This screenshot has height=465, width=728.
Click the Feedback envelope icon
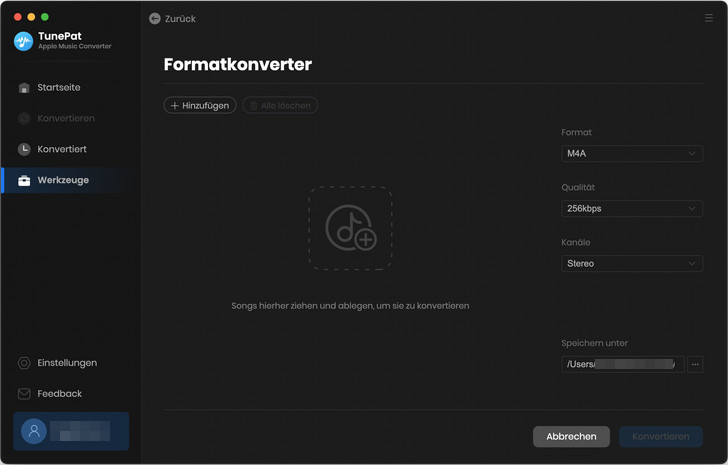pos(25,394)
